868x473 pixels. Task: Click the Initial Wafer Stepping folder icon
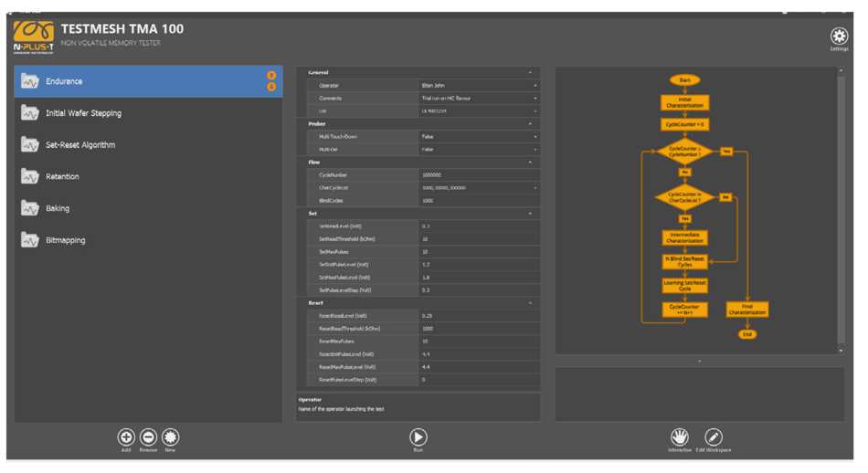29,113
